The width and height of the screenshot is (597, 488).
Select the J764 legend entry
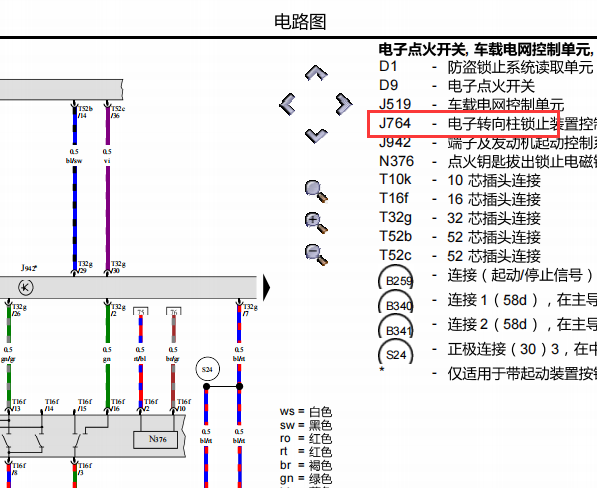click(488, 123)
